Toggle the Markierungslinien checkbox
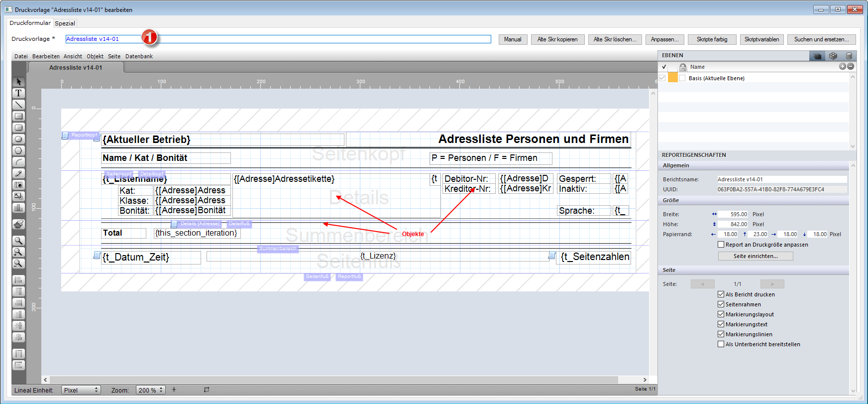 click(721, 334)
